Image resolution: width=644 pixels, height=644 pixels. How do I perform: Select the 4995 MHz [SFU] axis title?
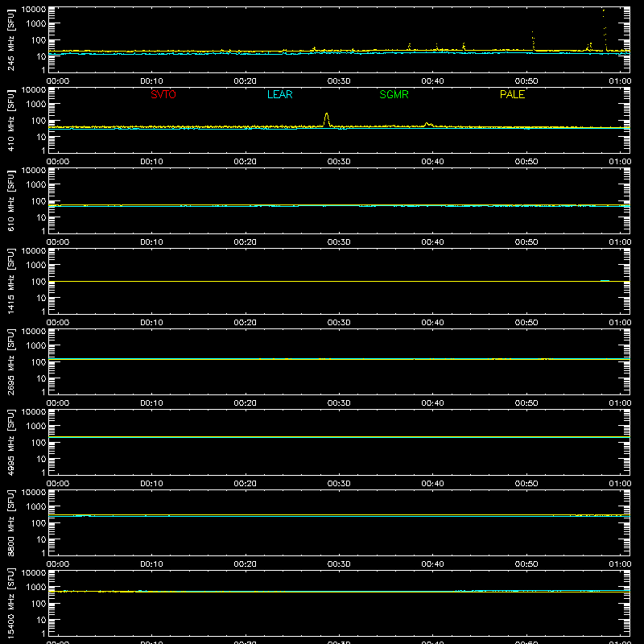(x=11, y=442)
